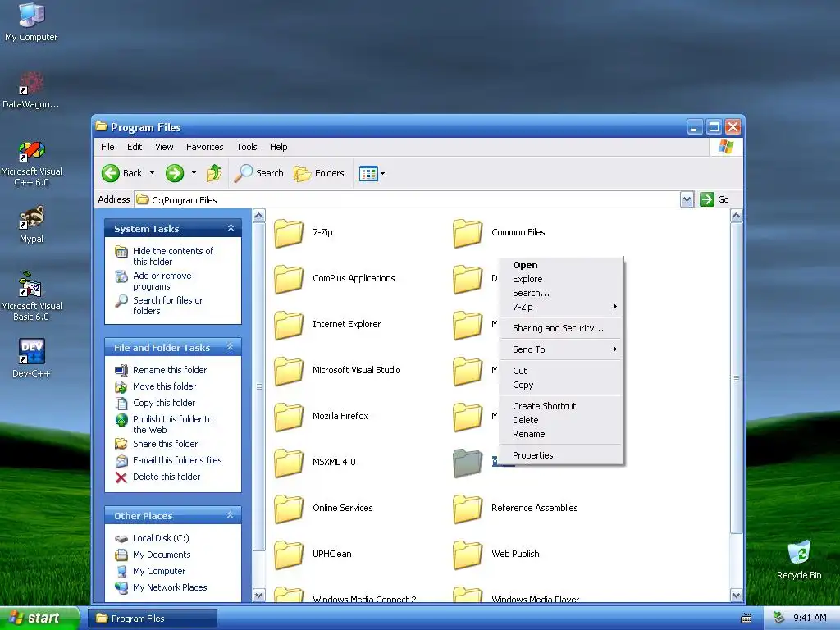Click the file list scroll-down arrow
Image resolution: width=840 pixels, height=630 pixels.
[x=736, y=595]
